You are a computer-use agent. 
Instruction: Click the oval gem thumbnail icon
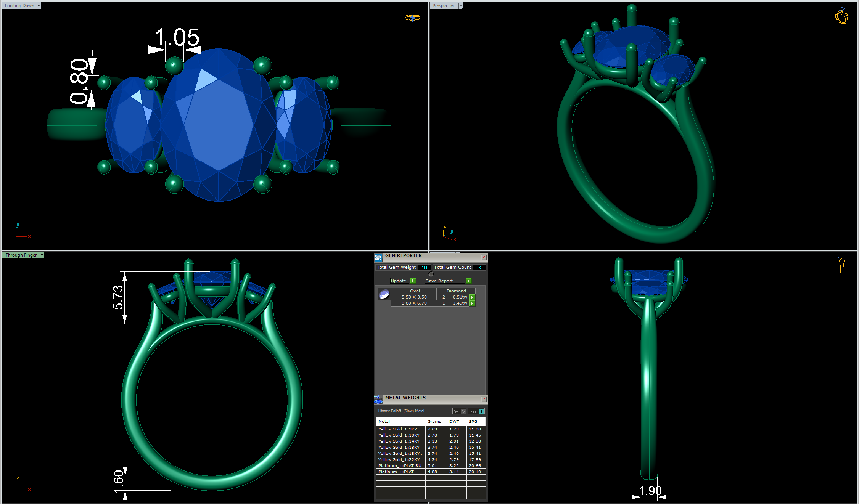384,294
